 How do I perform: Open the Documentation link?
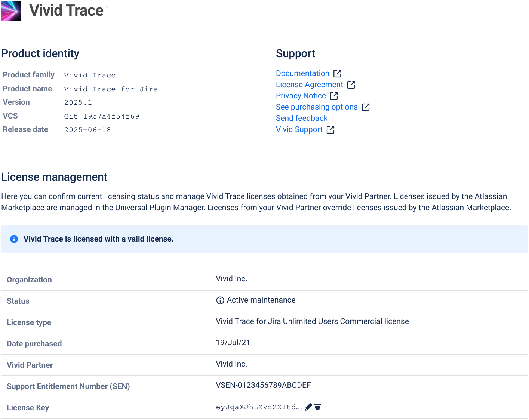pyautogui.click(x=302, y=73)
